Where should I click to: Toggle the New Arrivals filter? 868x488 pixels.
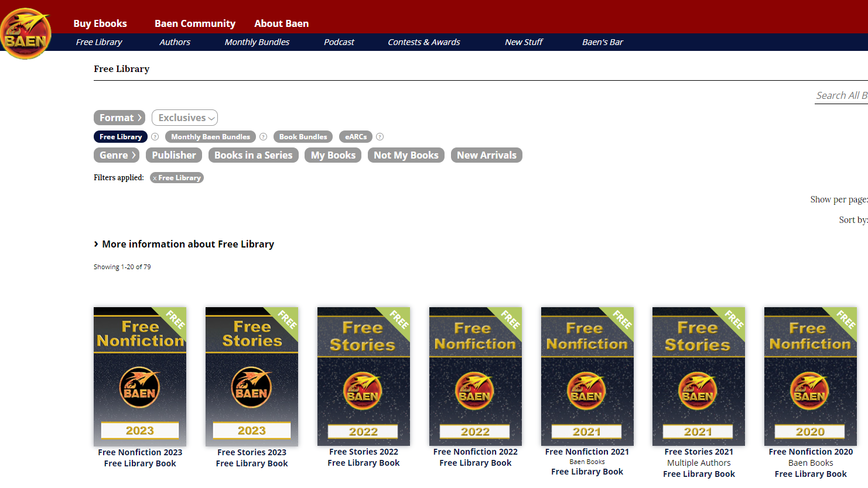(487, 155)
